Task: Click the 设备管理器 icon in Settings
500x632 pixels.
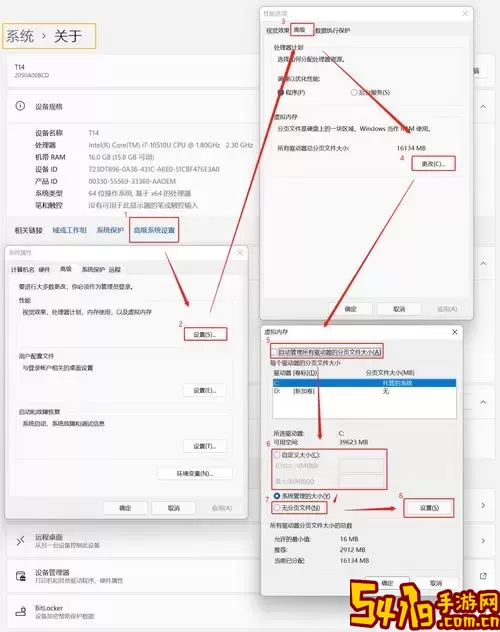Action: [x=21, y=576]
